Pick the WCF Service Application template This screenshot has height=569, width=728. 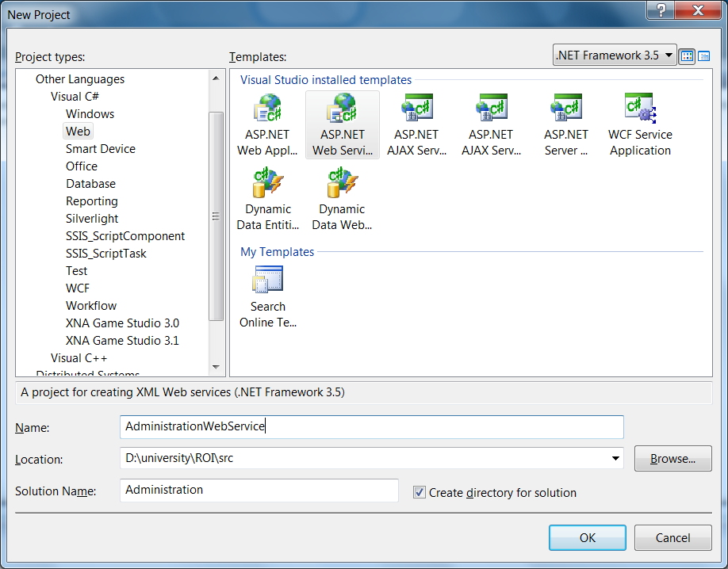click(640, 125)
